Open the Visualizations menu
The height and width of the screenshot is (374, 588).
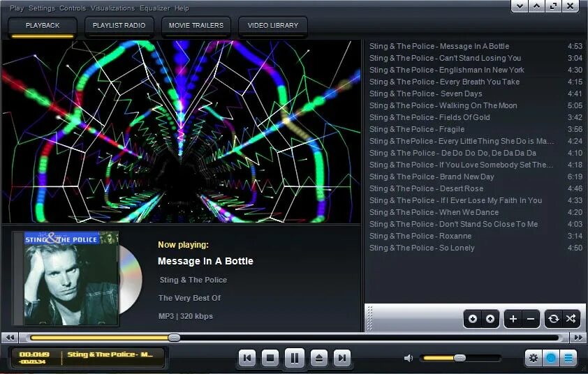click(x=112, y=8)
